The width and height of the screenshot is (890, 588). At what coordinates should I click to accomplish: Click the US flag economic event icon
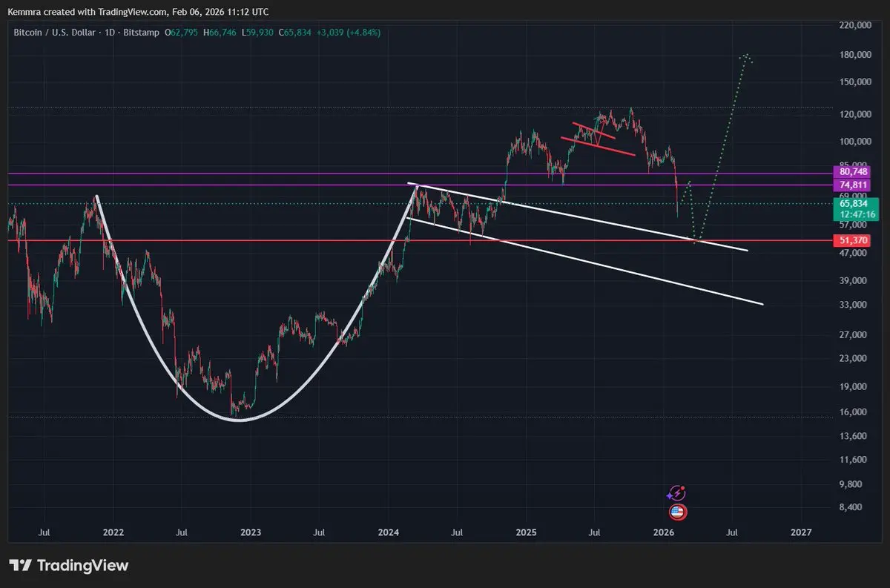[x=676, y=512]
